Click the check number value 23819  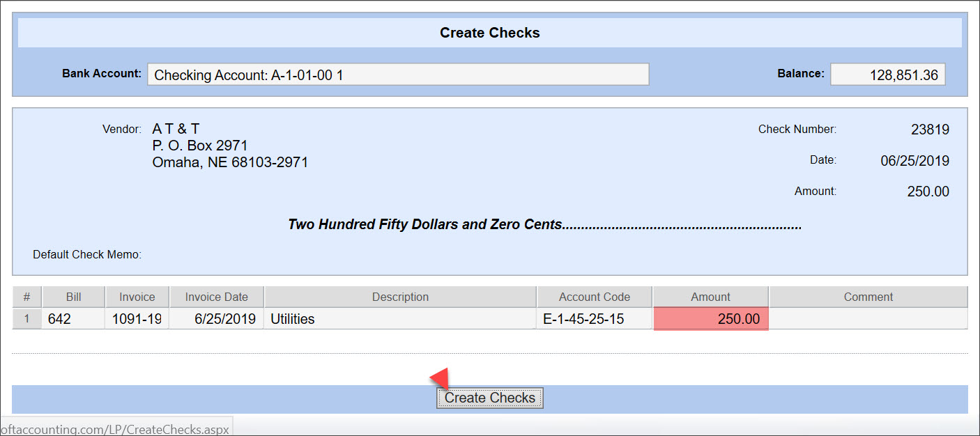click(930, 130)
